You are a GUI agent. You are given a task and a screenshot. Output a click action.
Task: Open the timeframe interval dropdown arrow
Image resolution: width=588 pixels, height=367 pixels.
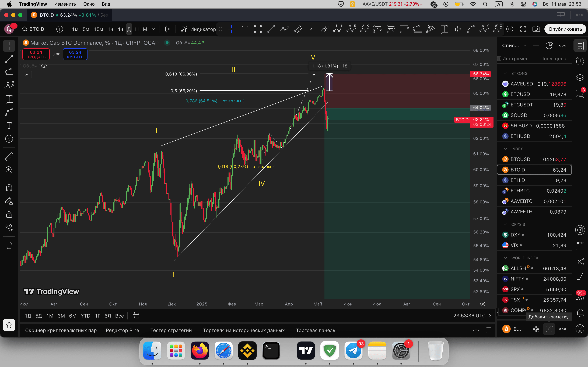pos(153,29)
